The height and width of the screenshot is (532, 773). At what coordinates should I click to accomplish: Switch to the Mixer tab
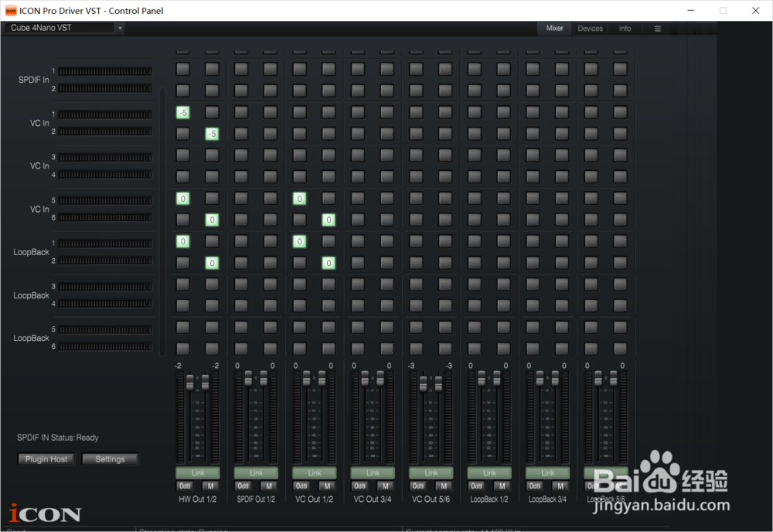pos(554,29)
